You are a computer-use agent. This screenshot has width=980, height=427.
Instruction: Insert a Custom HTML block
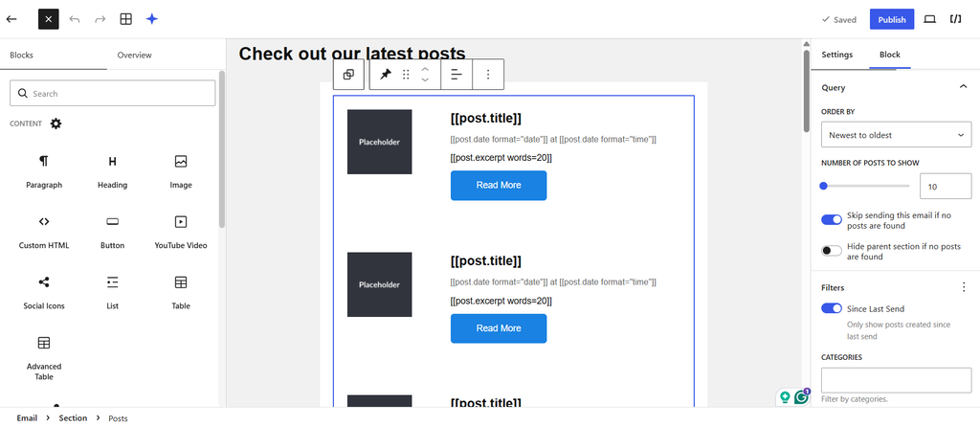[44, 233]
